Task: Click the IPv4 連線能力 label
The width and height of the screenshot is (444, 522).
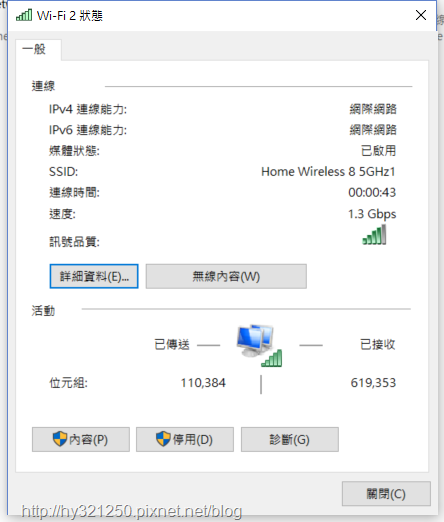Action: [88, 109]
